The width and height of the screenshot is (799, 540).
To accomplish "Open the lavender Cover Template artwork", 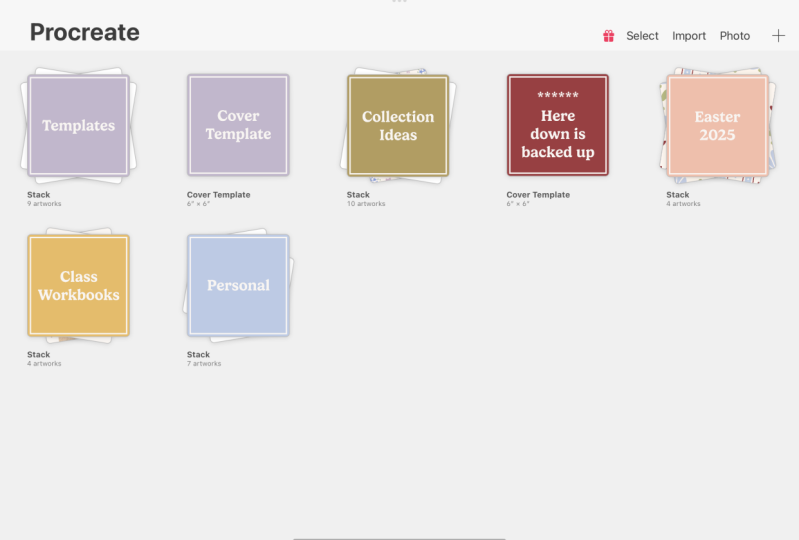I will pos(238,125).
